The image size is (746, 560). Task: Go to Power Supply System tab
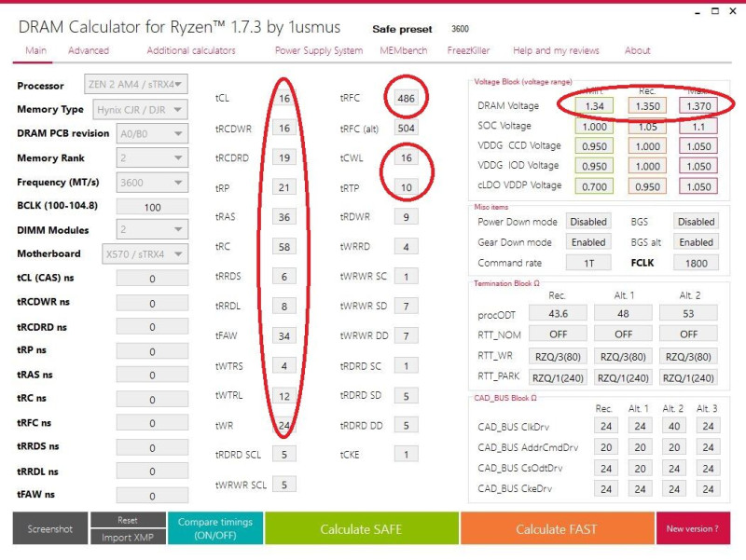pos(319,50)
